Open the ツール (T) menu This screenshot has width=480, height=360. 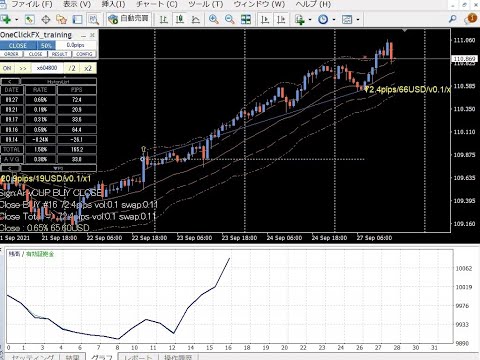[x=206, y=4]
